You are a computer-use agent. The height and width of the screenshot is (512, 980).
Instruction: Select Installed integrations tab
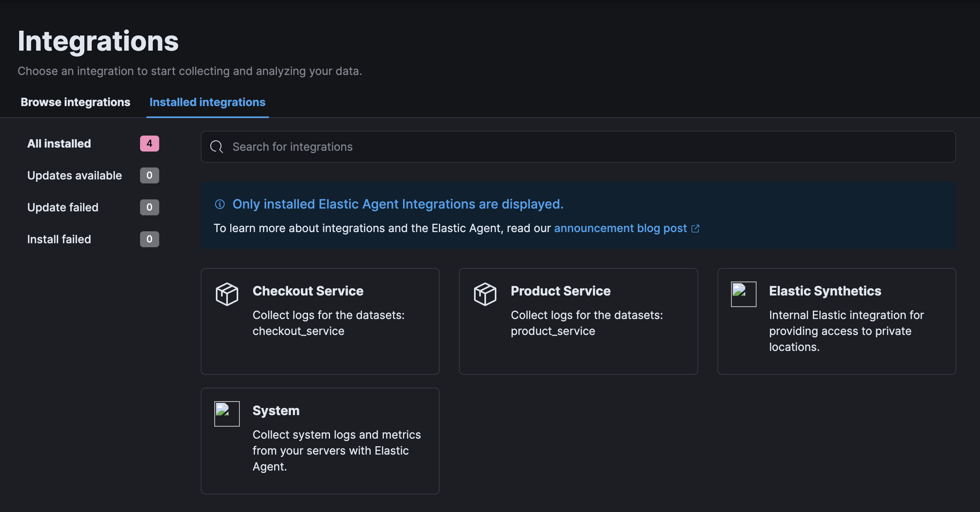(207, 101)
